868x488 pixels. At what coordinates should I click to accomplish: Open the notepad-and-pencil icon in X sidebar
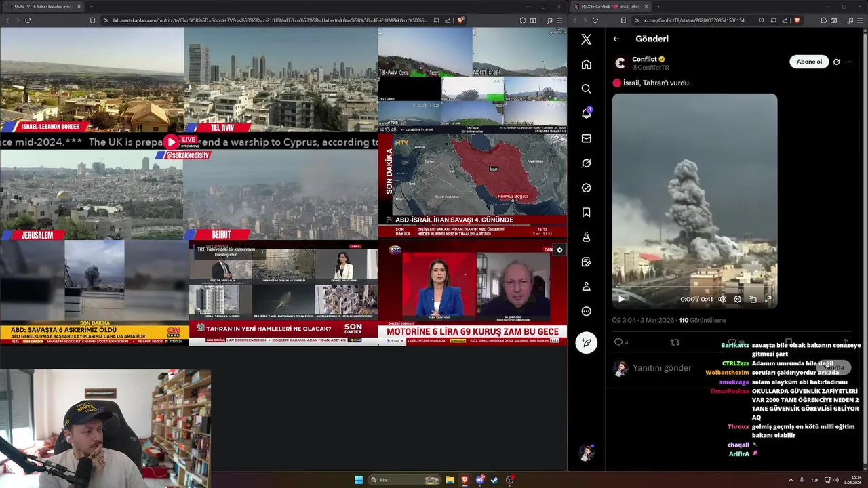click(587, 262)
